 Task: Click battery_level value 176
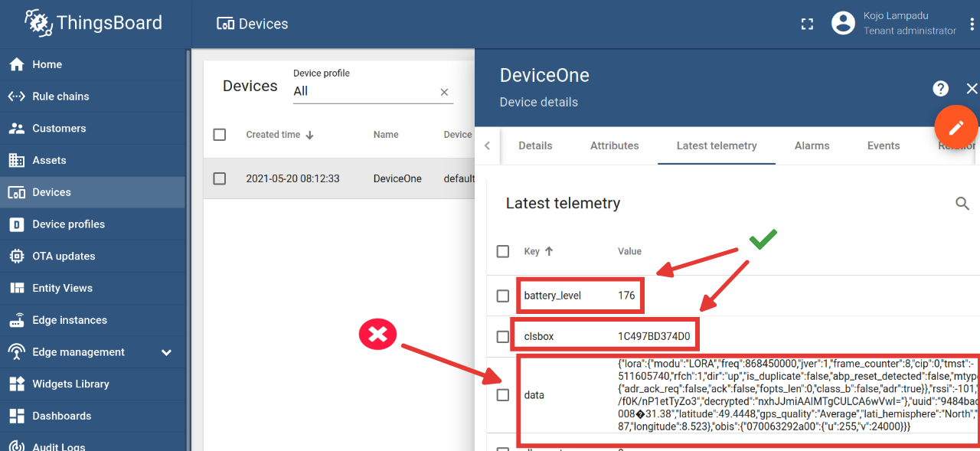coord(626,296)
